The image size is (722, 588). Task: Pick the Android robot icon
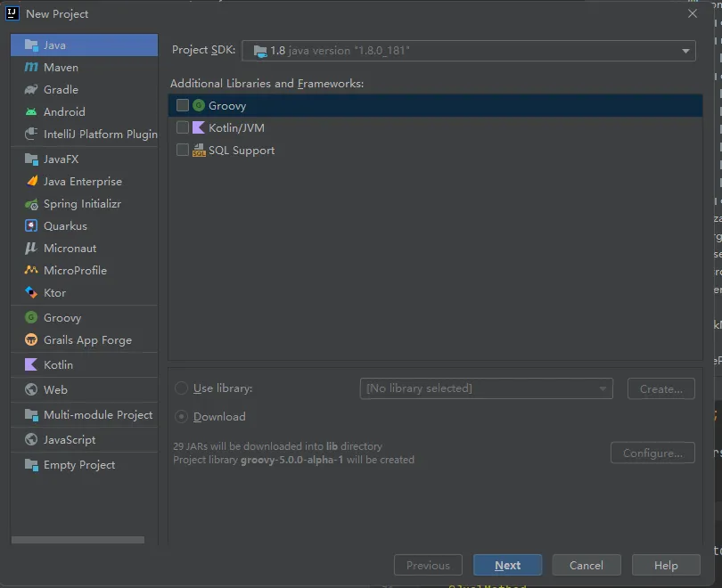(31, 112)
